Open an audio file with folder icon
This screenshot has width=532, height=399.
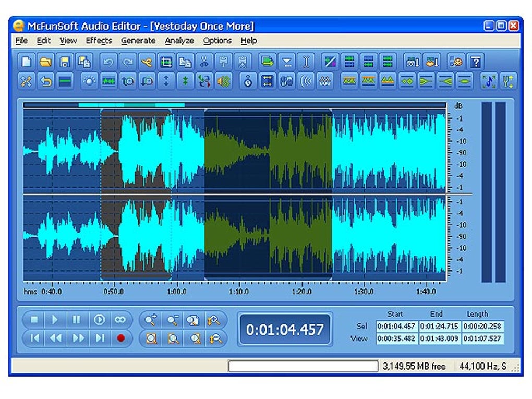(x=46, y=62)
